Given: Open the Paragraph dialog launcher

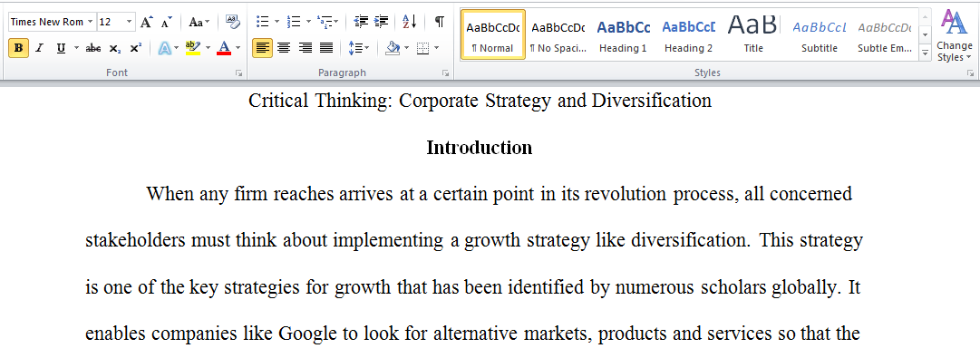Looking at the screenshot, I should (446, 73).
